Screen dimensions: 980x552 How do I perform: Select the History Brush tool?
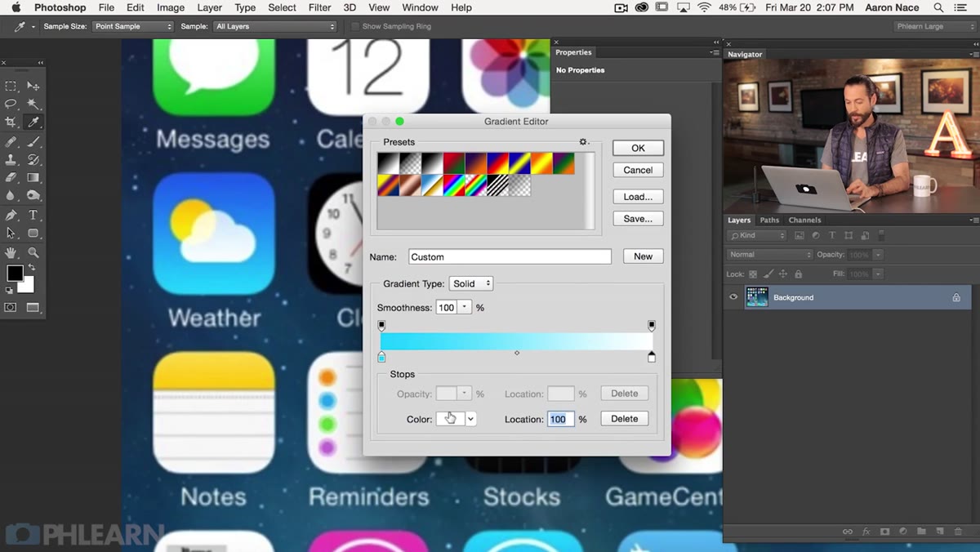33,159
